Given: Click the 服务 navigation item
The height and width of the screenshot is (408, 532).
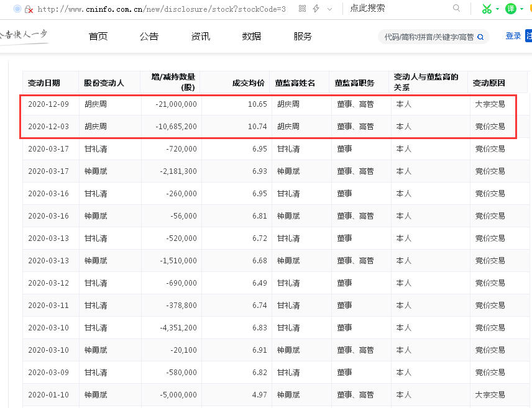Looking at the screenshot, I should click(x=303, y=37).
